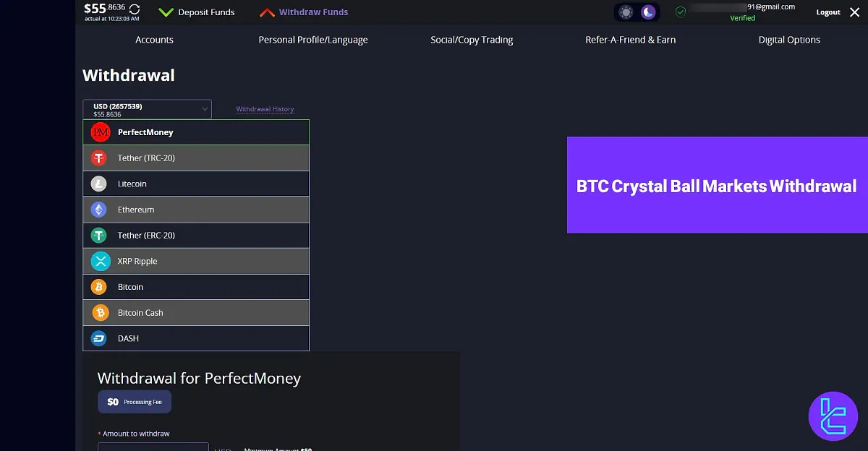This screenshot has width=868, height=451.
Task: Select the PerfectMoney payment icon
Action: click(101, 132)
